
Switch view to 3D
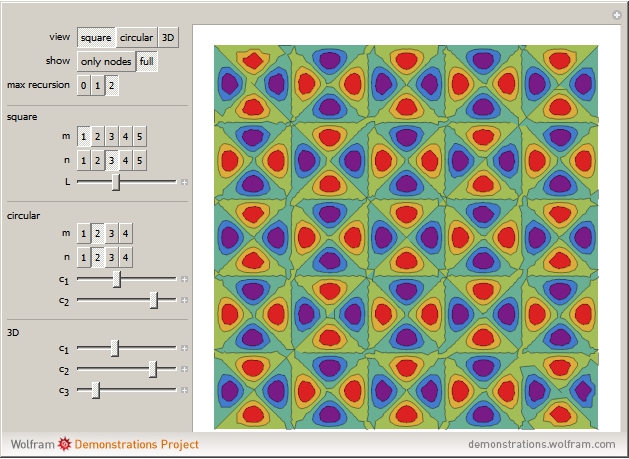click(168, 38)
